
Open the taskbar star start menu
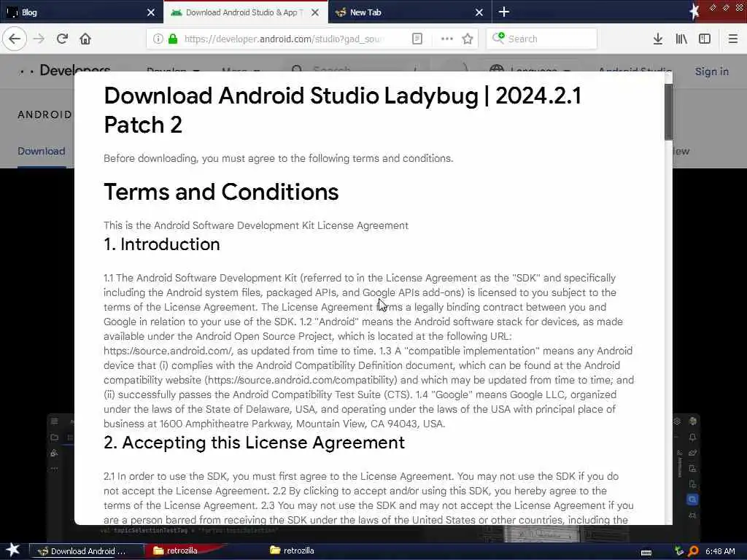(13, 550)
